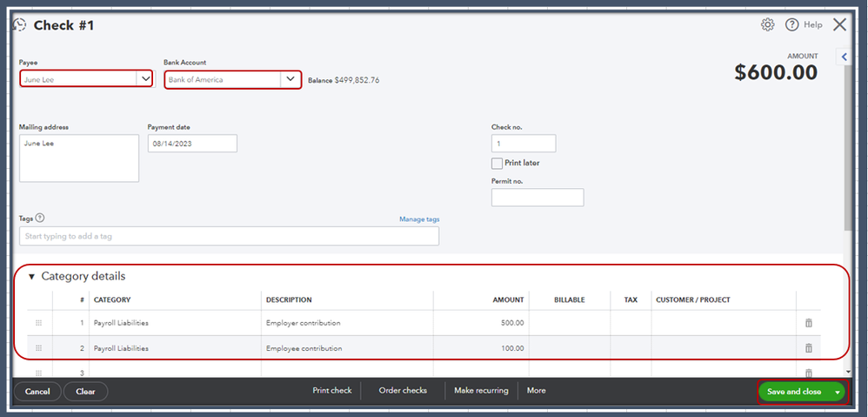Click the Tags help icon

pyautogui.click(x=40, y=219)
